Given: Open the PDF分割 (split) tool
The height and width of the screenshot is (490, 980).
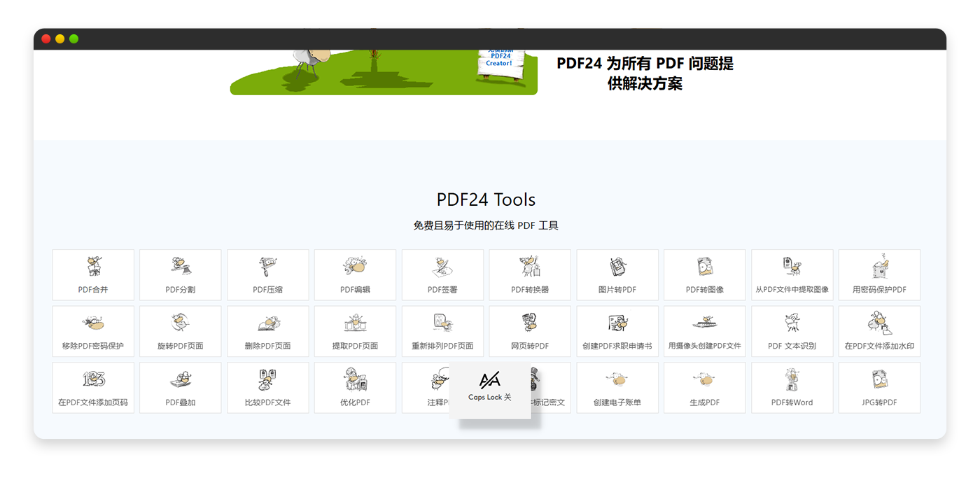Looking at the screenshot, I should pos(181,275).
